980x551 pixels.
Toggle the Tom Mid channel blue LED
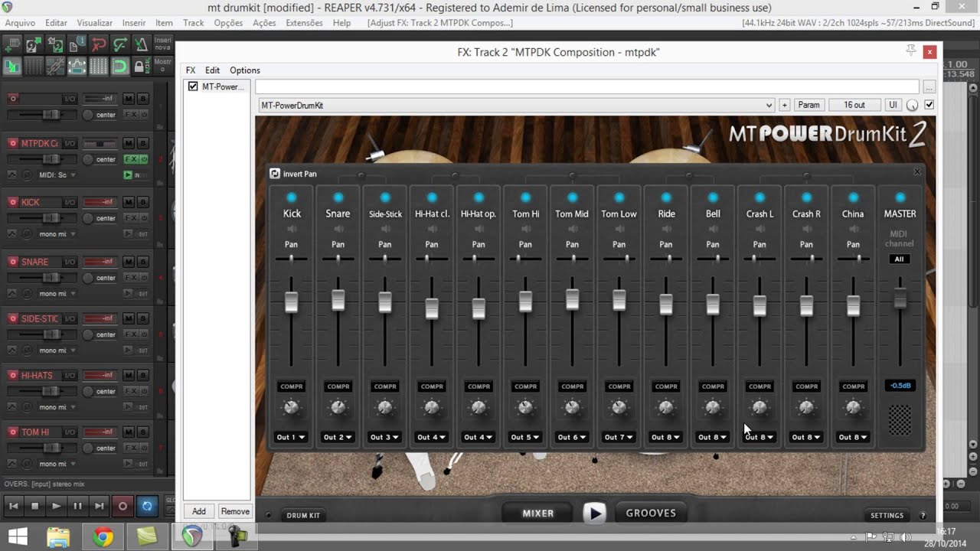(572, 197)
